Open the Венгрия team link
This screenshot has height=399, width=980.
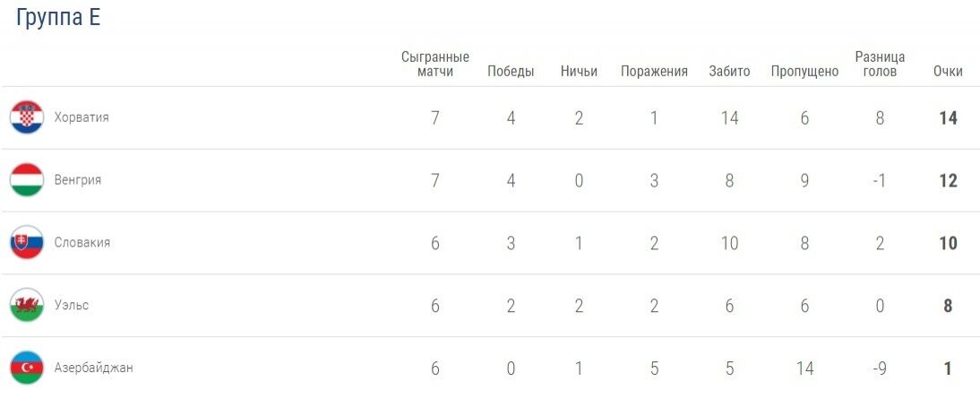point(78,180)
